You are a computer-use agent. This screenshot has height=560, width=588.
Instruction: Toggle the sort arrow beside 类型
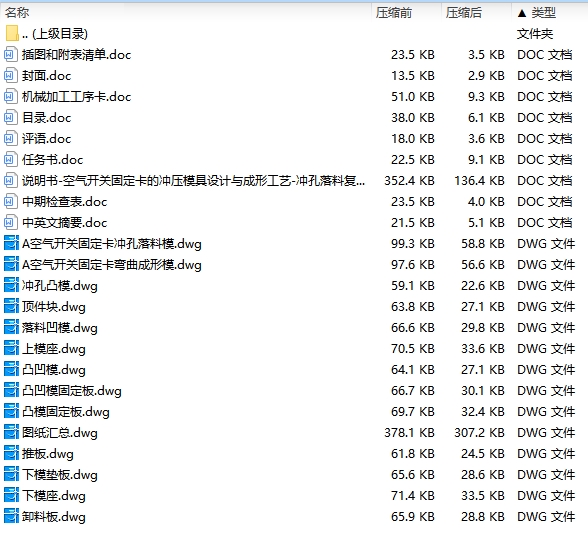click(x=522, y=14)
